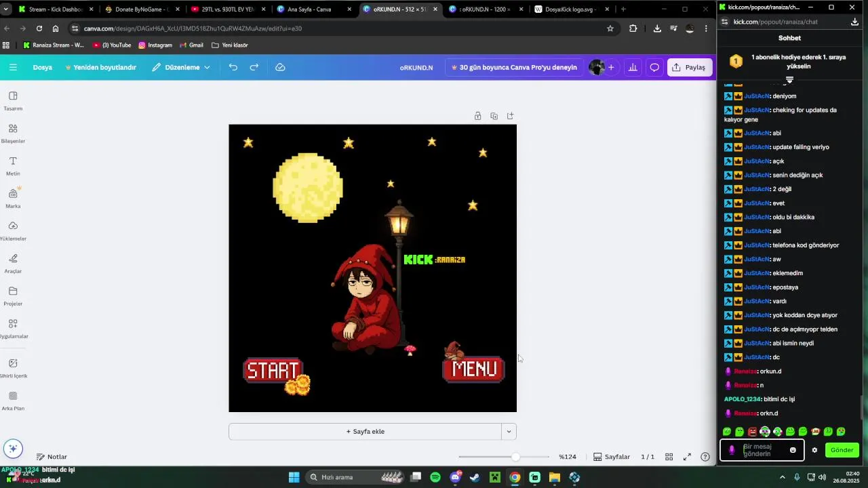The width and height of the screenshot is (868, 488).
Task: Open the Arka Plan background panel
Action: pyautogui.click(x=13, y=401)
